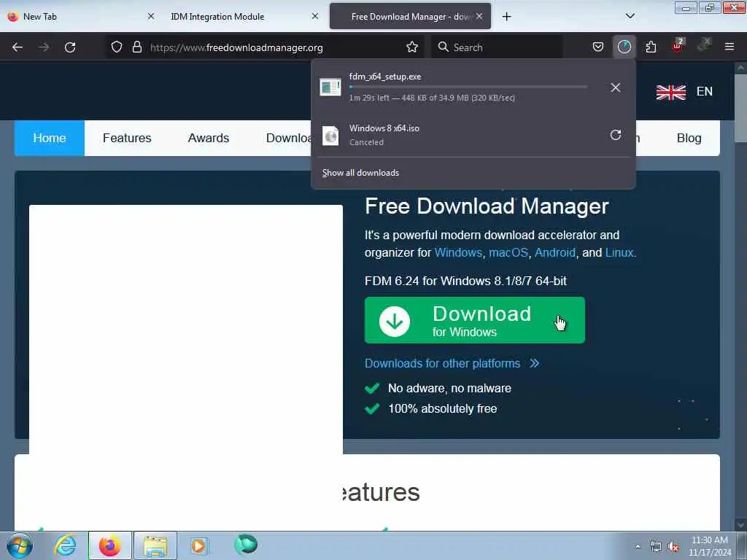747x560 pixels.
Task: Open the Home menu item on the site
Action: 50,138
